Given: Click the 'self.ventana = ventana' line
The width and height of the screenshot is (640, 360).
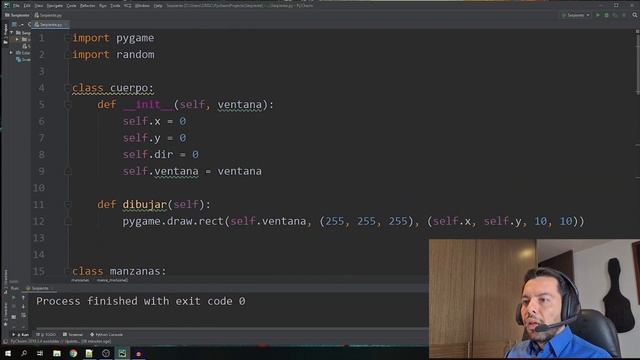Looking at the screenshot, I should pyautogui.click(x=192, y=171).
